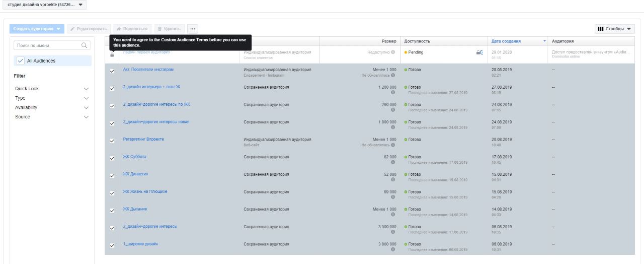The image size is (644, 264).
Task: Click info icon under size 52 000
Action: point(393,180)
